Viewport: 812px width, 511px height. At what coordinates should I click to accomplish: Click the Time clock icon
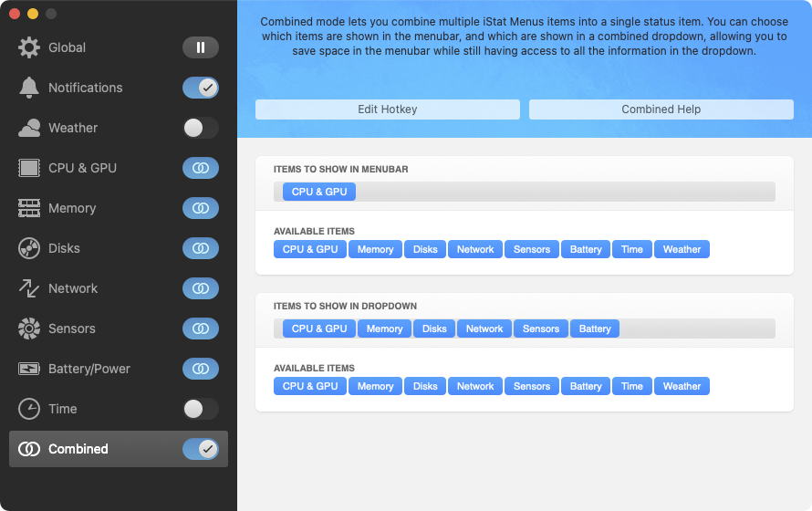coord(29,409)
